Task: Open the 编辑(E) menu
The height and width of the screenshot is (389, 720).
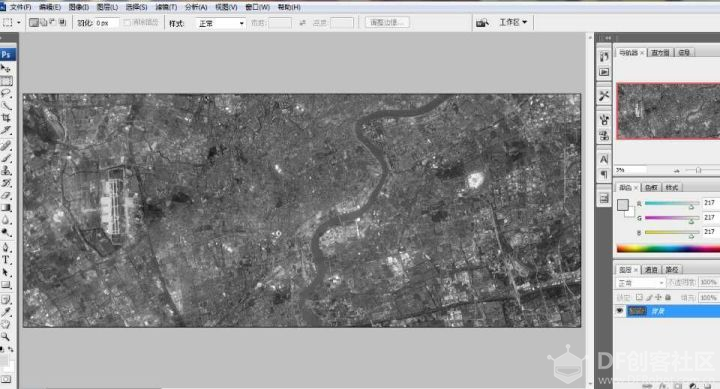Action: click(x=50, y=7)
